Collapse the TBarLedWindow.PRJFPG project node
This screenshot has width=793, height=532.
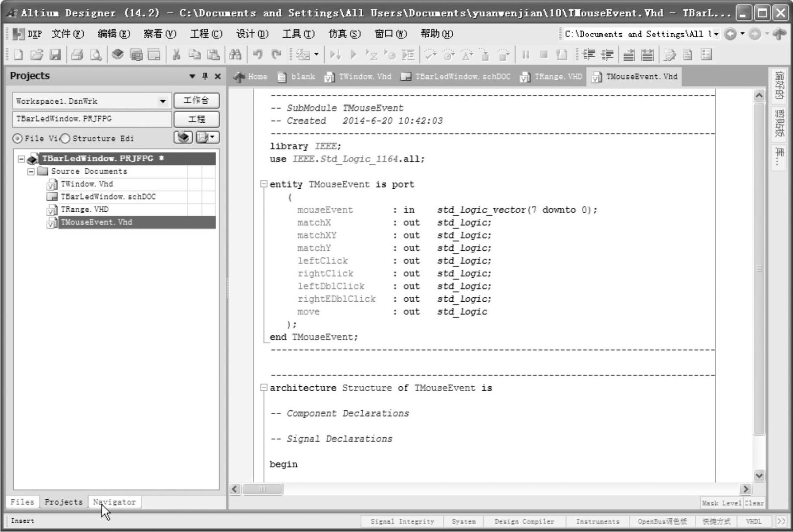click(x=21, y=159)
